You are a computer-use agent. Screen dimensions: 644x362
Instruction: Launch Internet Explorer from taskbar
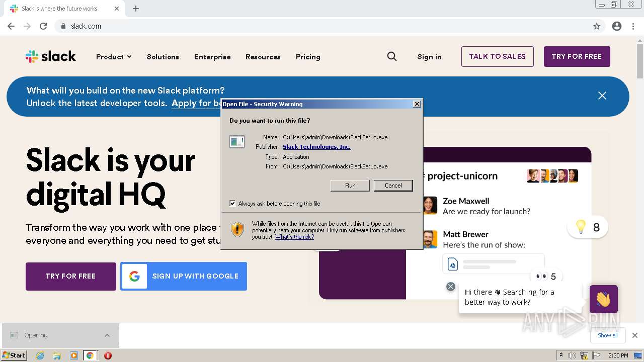40,355
